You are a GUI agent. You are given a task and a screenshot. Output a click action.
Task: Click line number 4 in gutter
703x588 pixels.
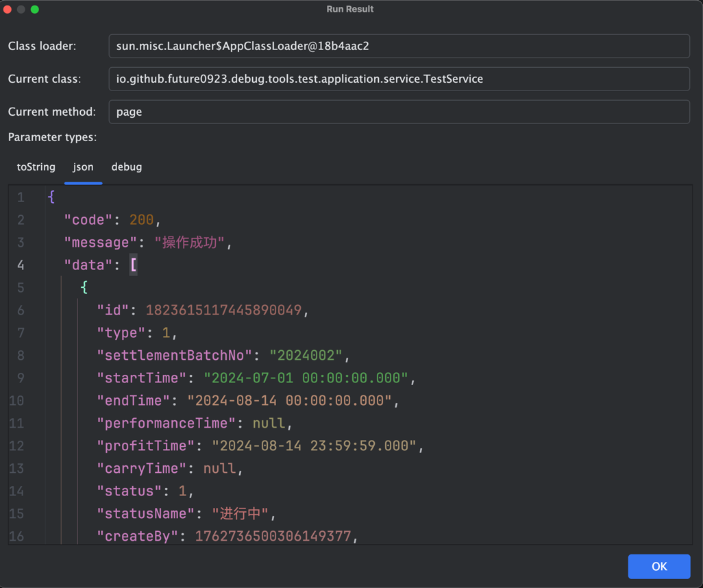(x=21, y=265)
